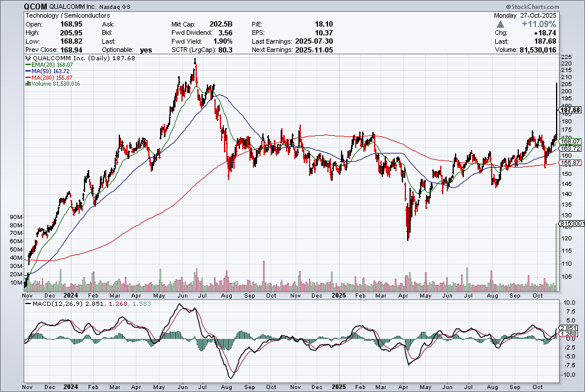Click the SCTR (LrgCap) value 80.3
The height and width of the screenshot is (392, 585).
[x=225, y=50]
